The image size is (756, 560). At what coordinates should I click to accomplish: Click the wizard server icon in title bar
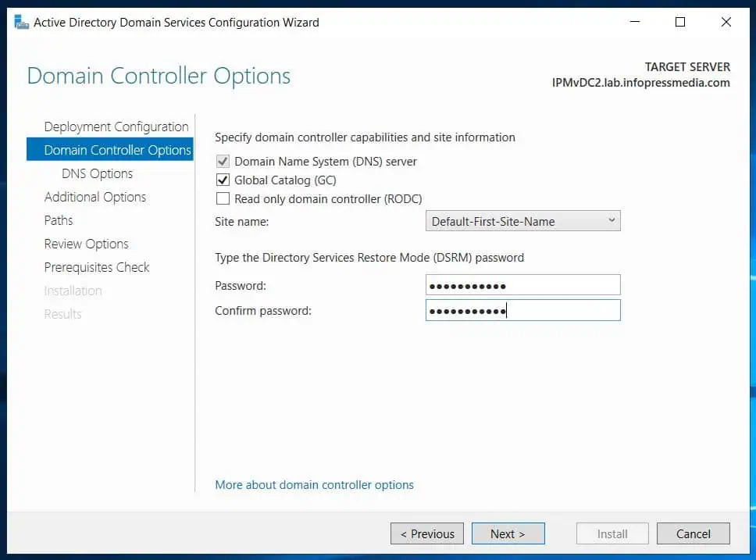pyautogui.click(x=21, y=22)
